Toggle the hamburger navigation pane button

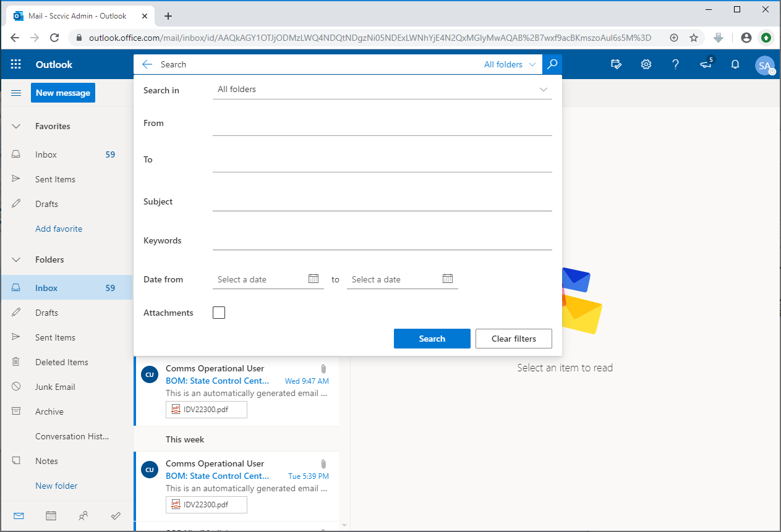[x=17, y=93]
